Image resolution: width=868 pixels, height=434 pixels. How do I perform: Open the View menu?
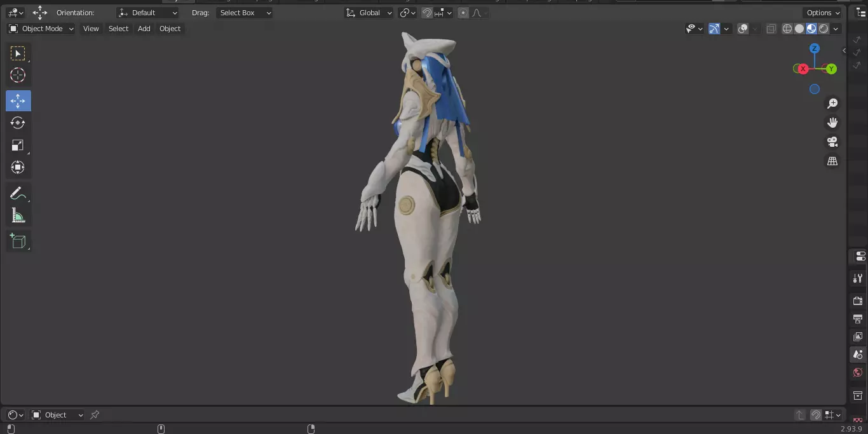tap(91, 29)
